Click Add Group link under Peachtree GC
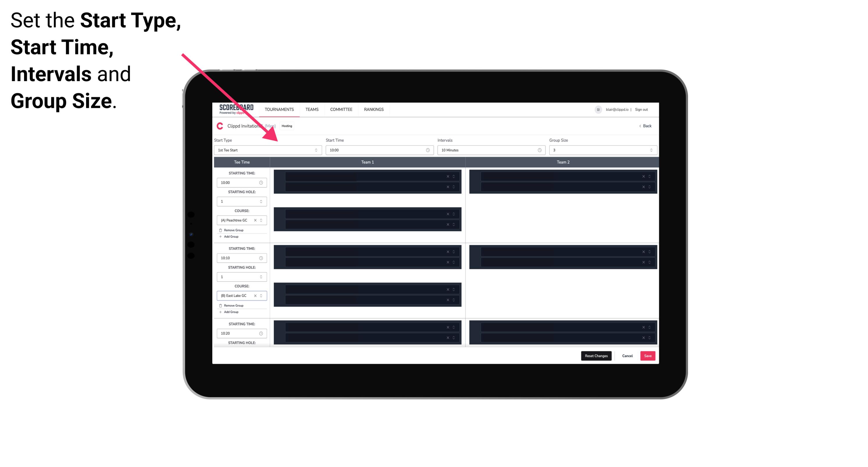Viewport: 868px width, 467px height. (x=230, y=237)
